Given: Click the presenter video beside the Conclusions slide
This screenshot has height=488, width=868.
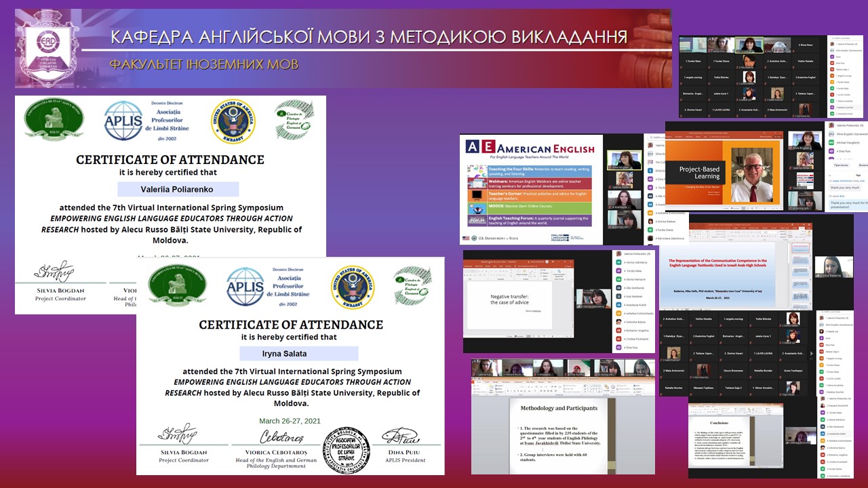Looking at the screenshot, I should click(800, 436).
